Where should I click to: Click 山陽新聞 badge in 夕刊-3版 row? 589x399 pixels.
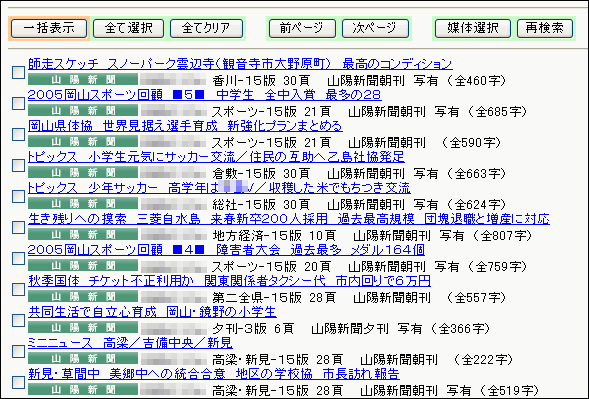[83, 328]
